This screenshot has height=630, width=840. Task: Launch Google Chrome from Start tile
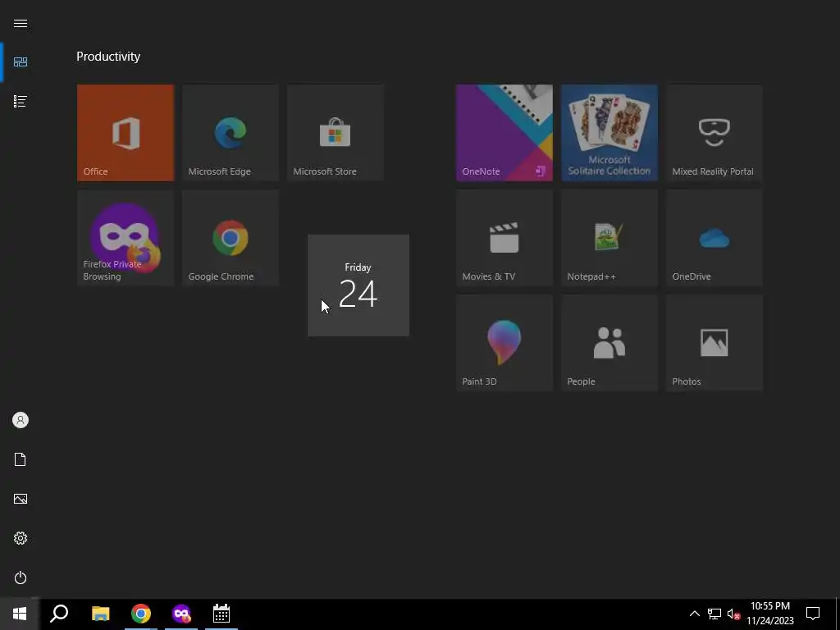coord(231,237)
